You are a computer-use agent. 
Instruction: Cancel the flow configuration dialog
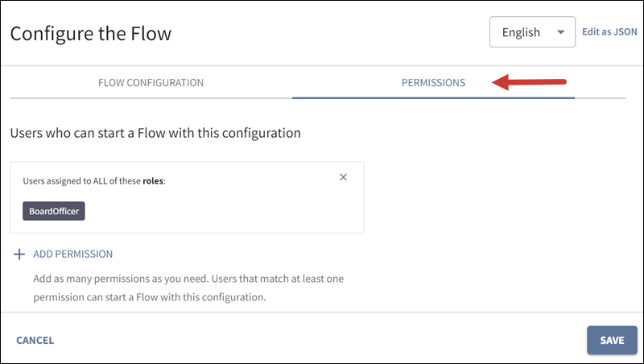coord(35,340)
